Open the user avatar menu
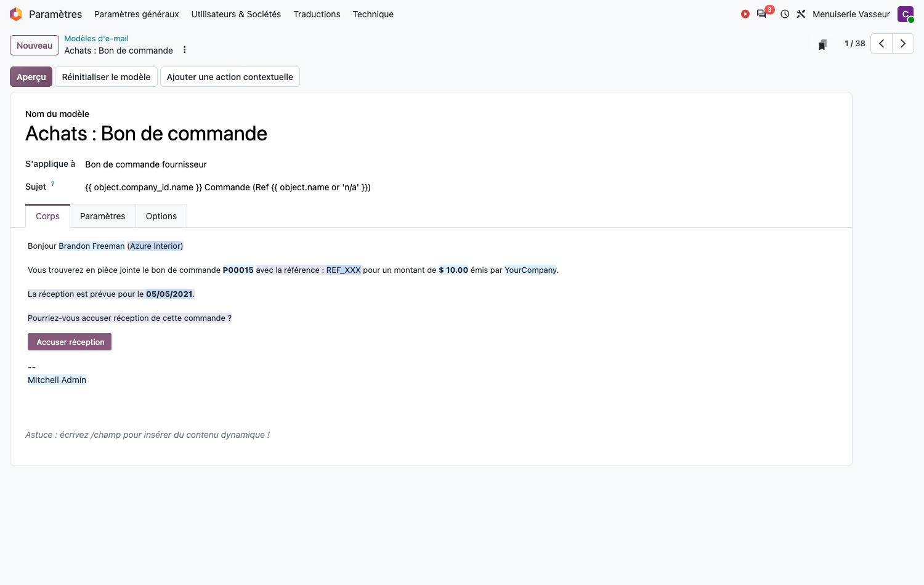 pos(906,14)
